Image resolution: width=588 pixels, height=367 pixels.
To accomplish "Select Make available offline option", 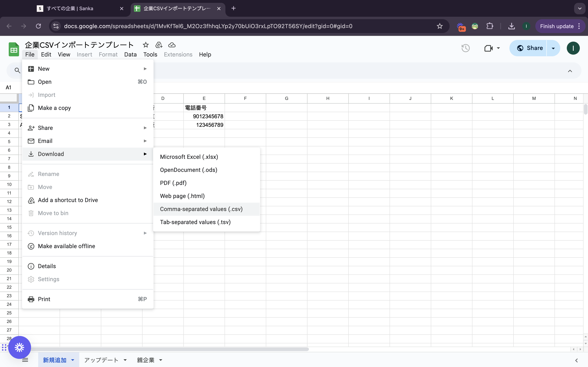I will pyautogui.click(x=66, y=246).
